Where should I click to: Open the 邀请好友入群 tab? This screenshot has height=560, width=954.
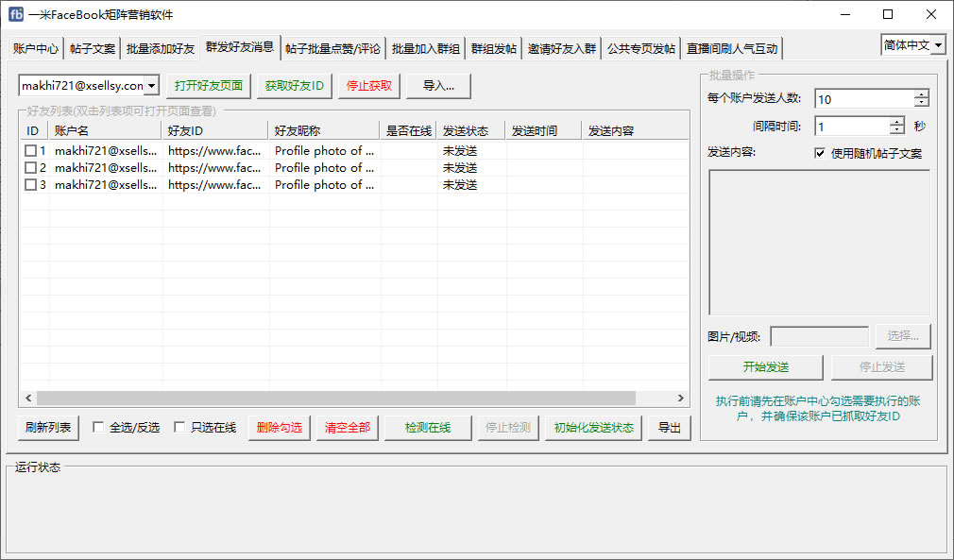click(x=562, y=49)
